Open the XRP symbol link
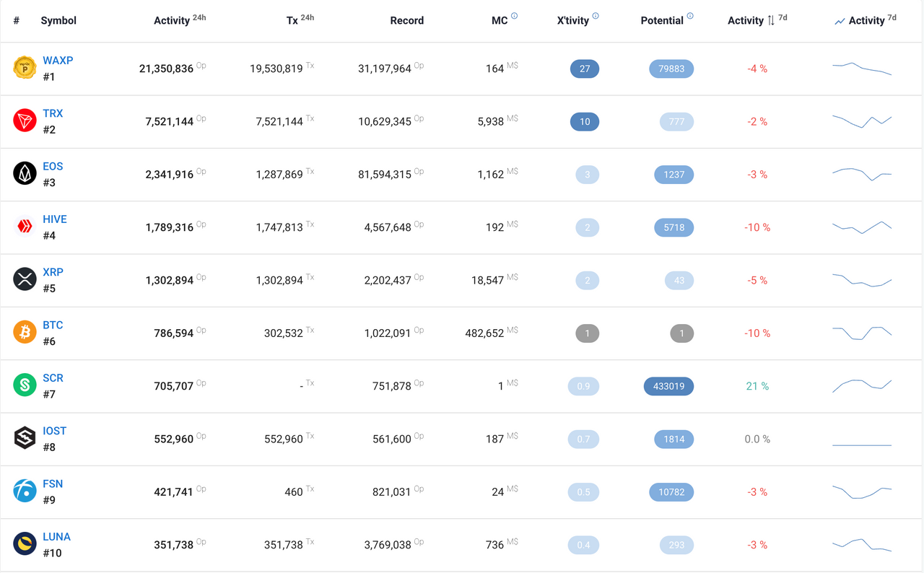Screen dimensions: 924x573 53,272
